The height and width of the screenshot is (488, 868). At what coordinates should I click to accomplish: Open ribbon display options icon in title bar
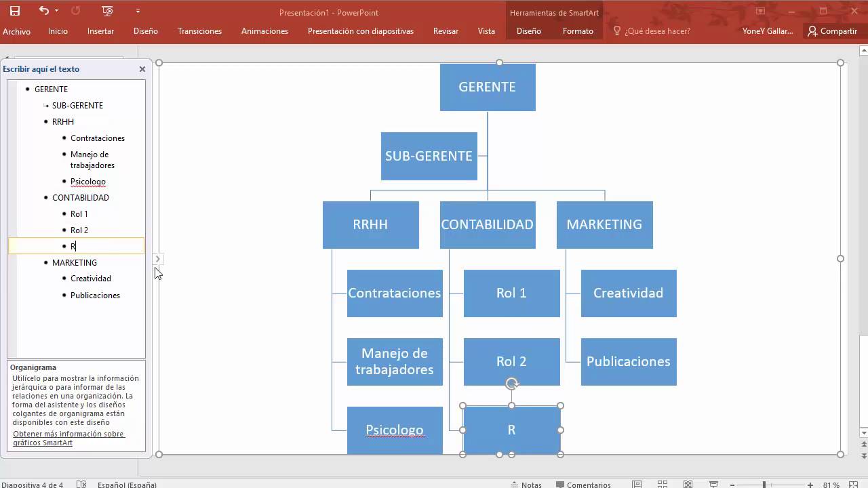(760, 11)
